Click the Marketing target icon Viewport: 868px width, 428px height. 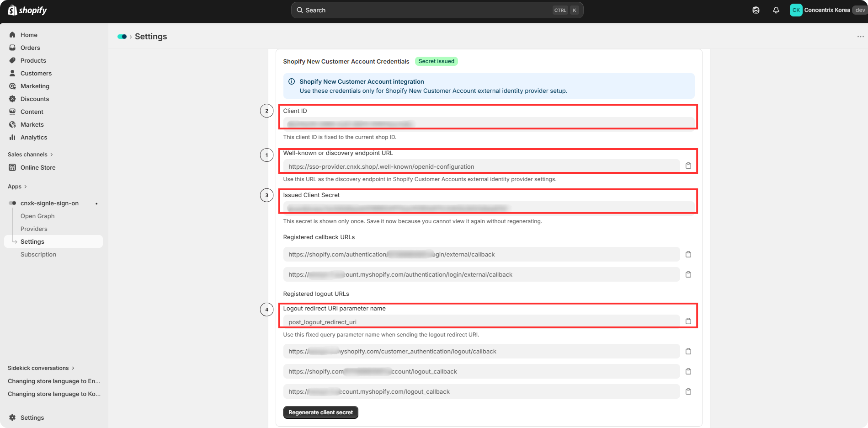pos(12,86)
